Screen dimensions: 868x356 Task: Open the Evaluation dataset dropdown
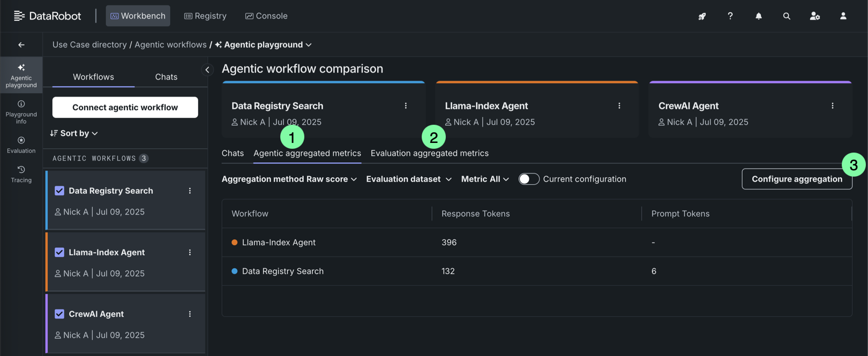[x=409, y=179]
